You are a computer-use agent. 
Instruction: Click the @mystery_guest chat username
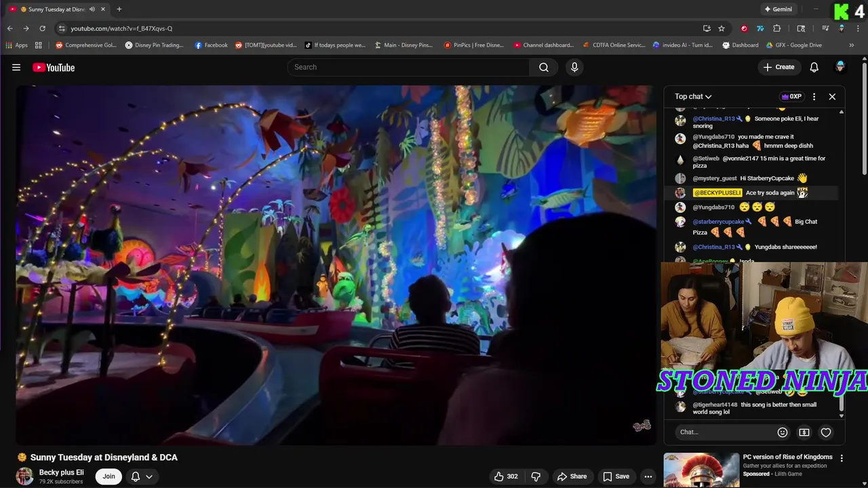point(714,178)
